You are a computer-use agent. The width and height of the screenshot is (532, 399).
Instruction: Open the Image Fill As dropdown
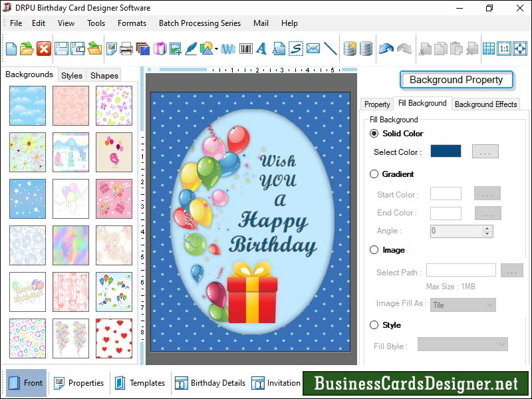click(x=463, y=305)
